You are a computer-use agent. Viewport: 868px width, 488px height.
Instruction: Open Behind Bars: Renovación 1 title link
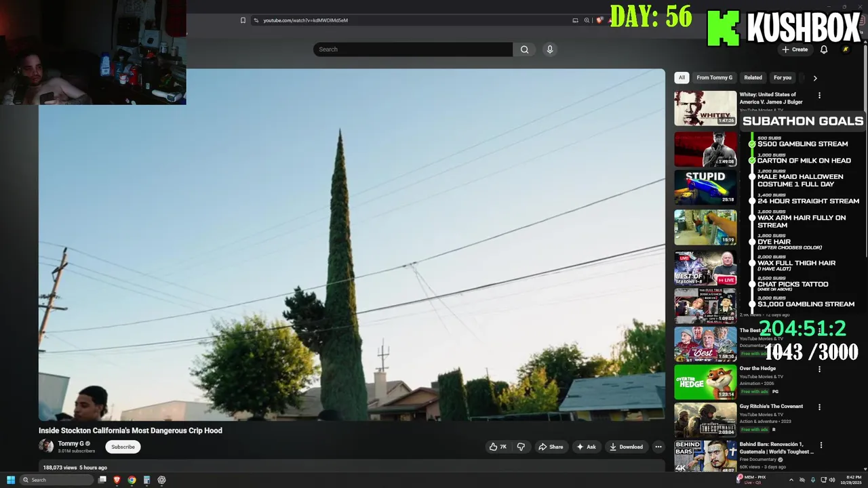pyautogui.click(x=776, y=448)
